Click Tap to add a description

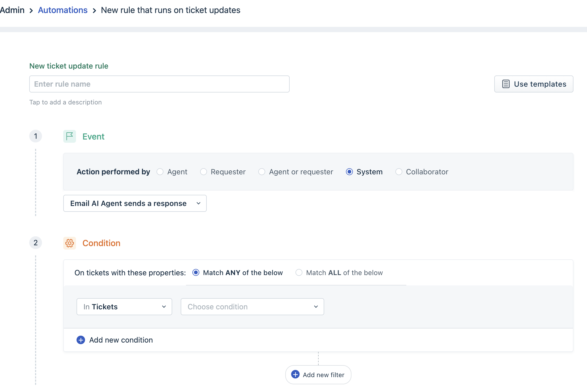click(65, 102)
